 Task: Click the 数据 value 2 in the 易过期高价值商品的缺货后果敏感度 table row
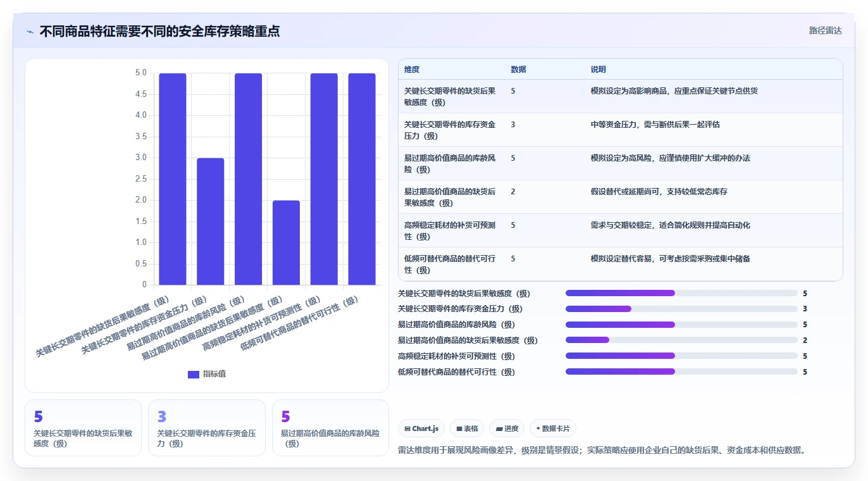pos(512,192)
